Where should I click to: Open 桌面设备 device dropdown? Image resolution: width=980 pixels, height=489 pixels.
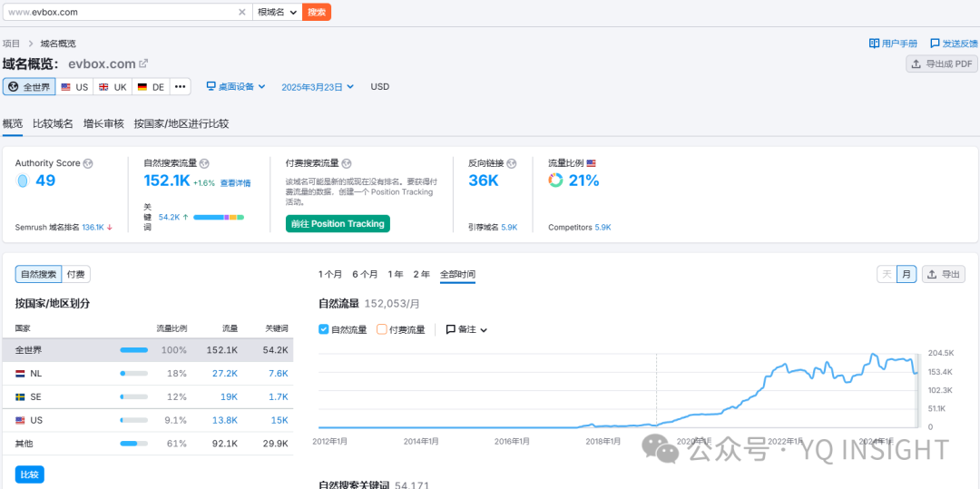pos(236,87)
